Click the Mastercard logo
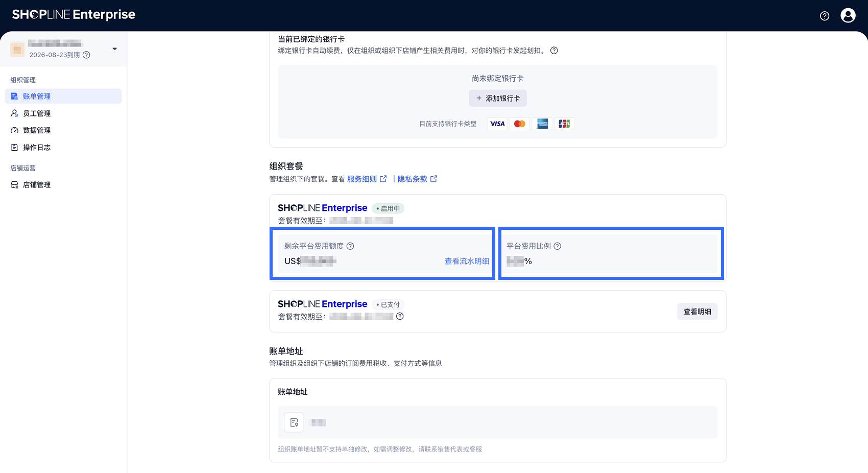 click(520, 124)
